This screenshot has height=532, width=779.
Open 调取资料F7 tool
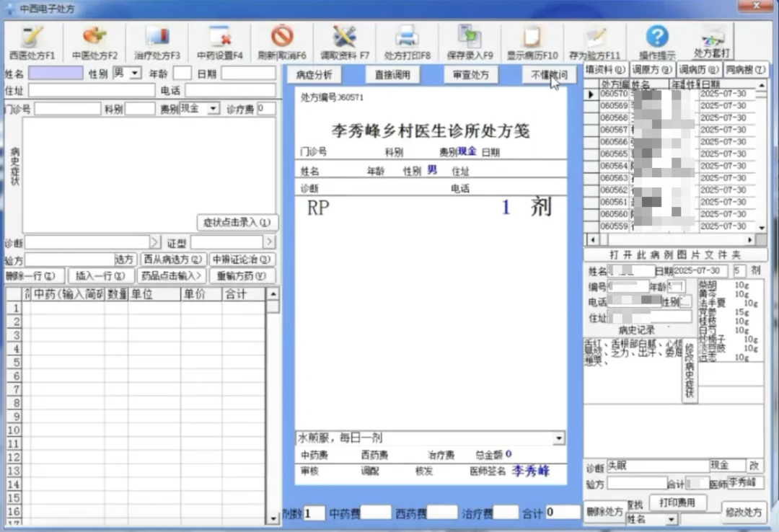pyautogui.click(x=345, y=43)
